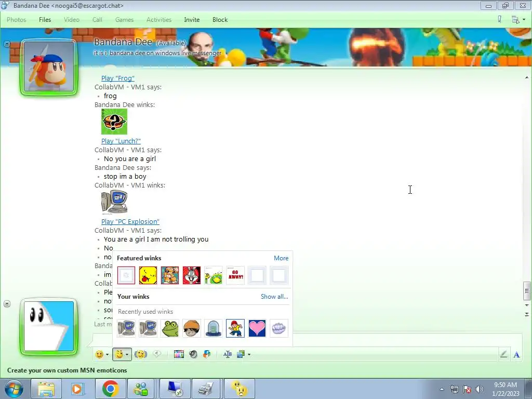Click inside the message input box
532x399 pixels.
(307, 340)
